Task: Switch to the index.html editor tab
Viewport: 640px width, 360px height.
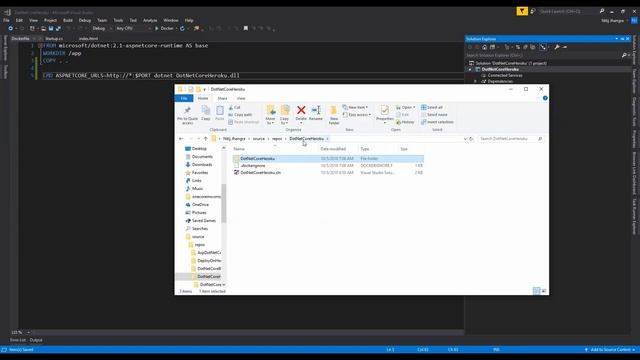Action: click(x=88, y=38)
